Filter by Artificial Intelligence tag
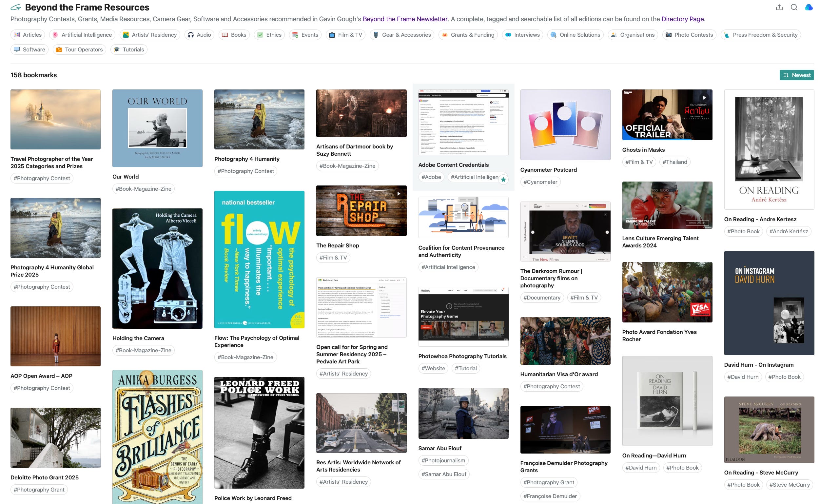The height and width of the screenshot is (504, 820). [x=82, y=35]
